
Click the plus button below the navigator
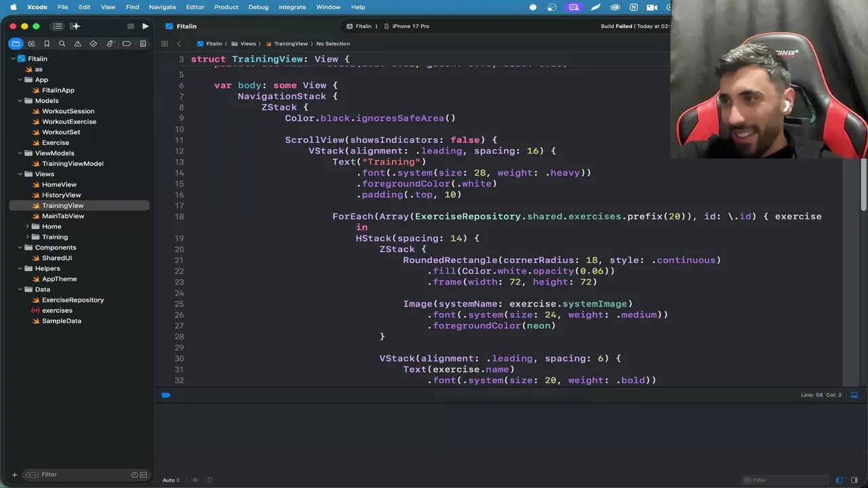pos(14,474)
